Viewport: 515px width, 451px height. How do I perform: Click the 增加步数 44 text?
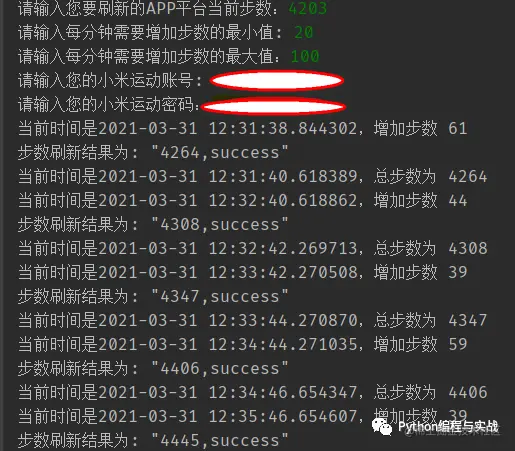tap(420, 201)
